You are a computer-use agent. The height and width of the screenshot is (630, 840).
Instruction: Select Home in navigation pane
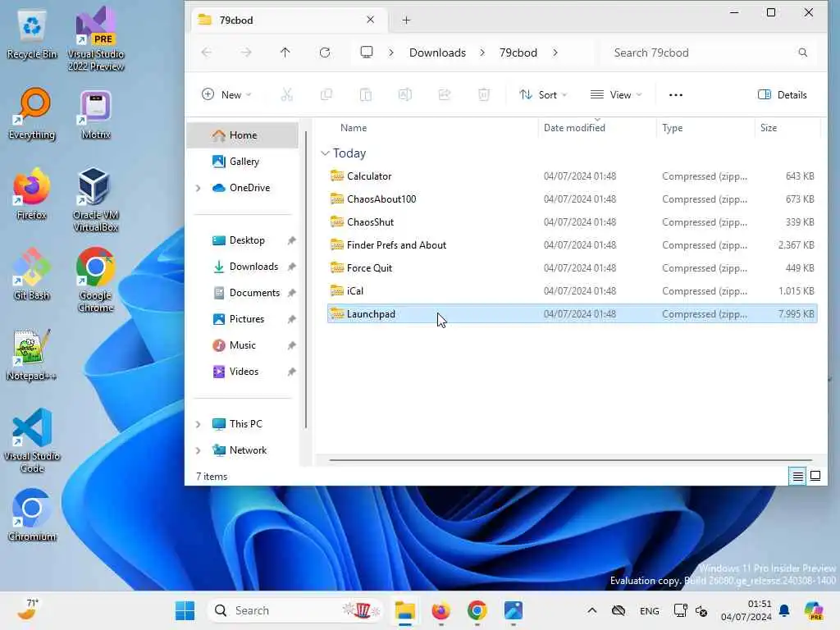point(243,135)
